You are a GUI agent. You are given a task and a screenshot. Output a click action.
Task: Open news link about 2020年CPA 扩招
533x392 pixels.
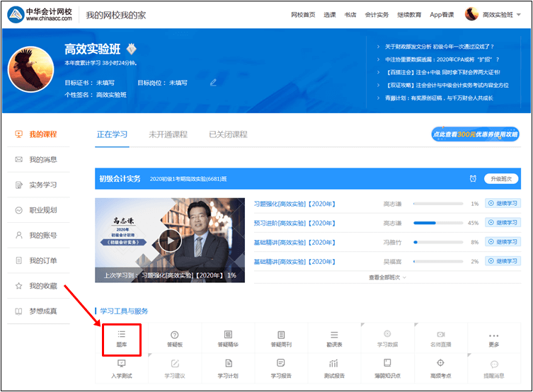(x=442, y=59)
